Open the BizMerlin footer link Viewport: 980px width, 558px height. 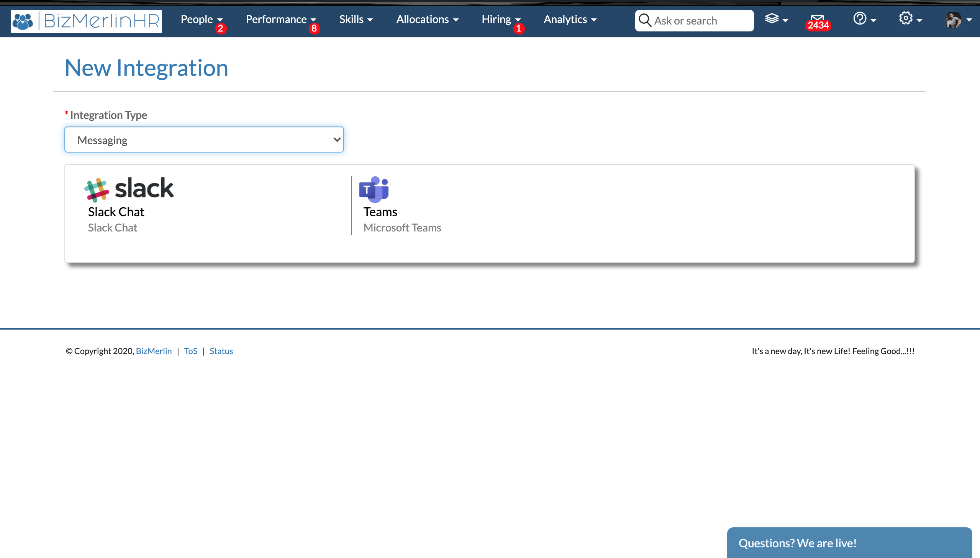coord(154,351)
